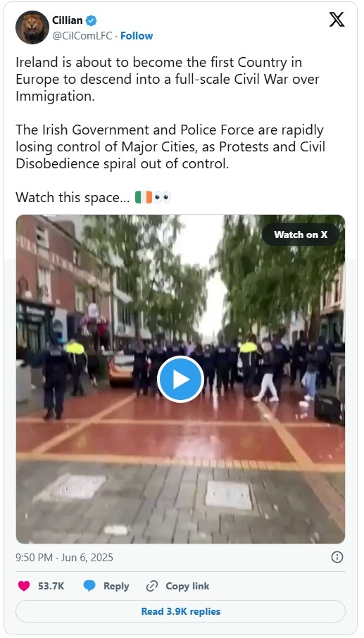
Task: Play the embedded video
Action: pos(180,380)
